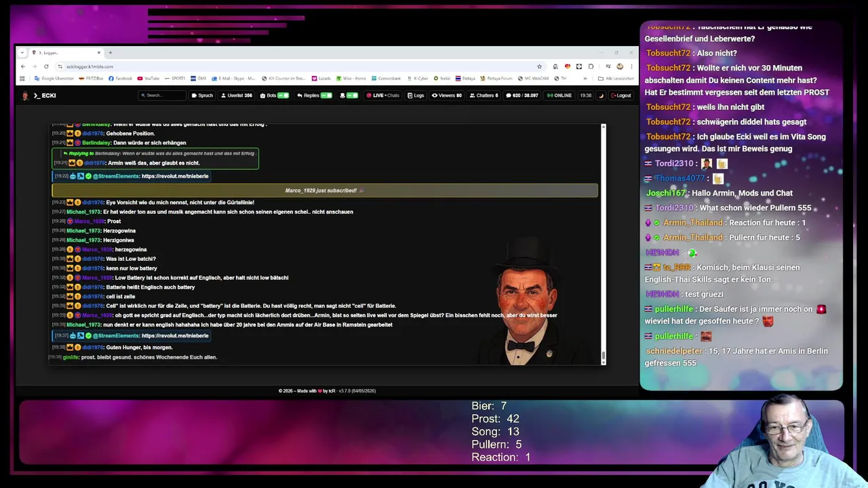Click the ECKI avatar icon in header
This screenshot has width=868, height=488.
click(25, 96)
